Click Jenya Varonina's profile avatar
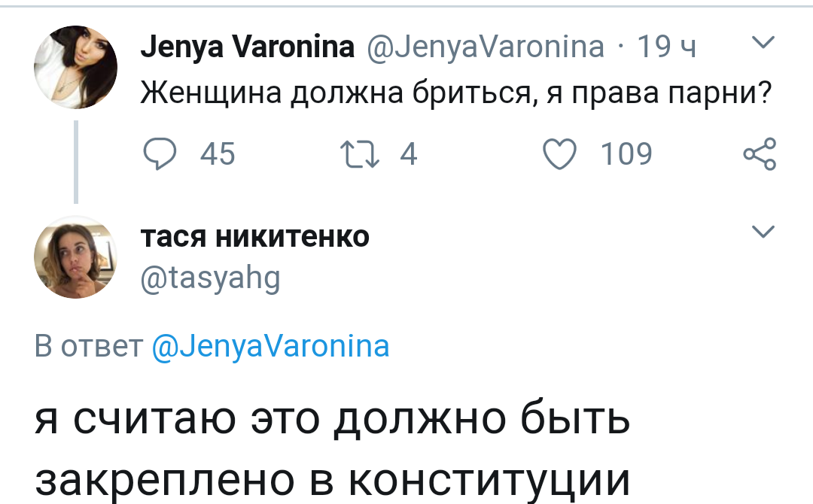Viewport: 813px width, 504px height. [x=76, y=65]
